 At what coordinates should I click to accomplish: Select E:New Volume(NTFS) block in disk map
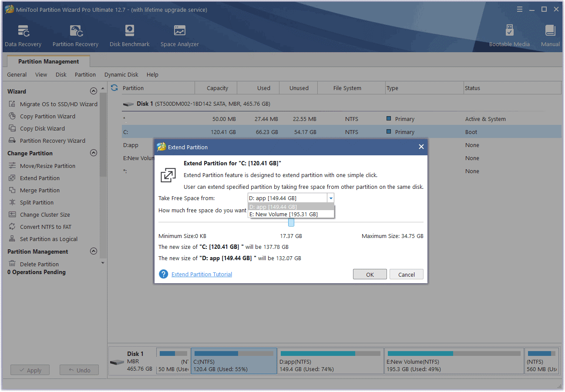click(454, 361)
